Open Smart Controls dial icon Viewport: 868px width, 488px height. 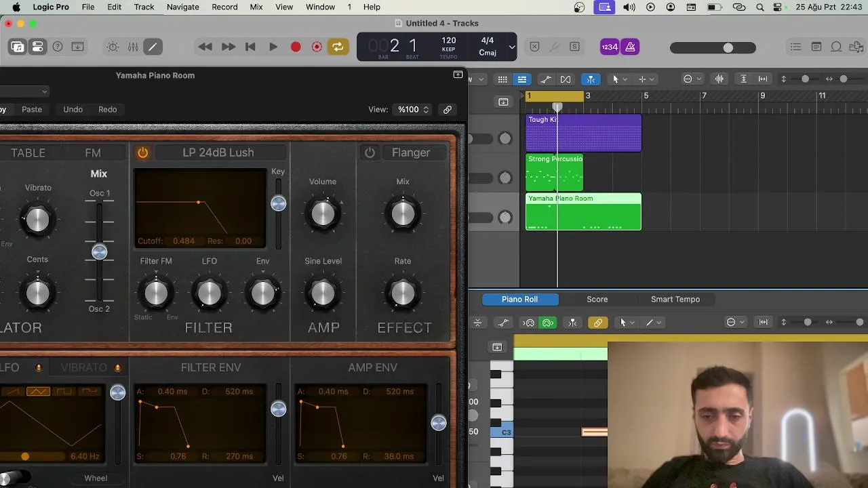(113, 47)
